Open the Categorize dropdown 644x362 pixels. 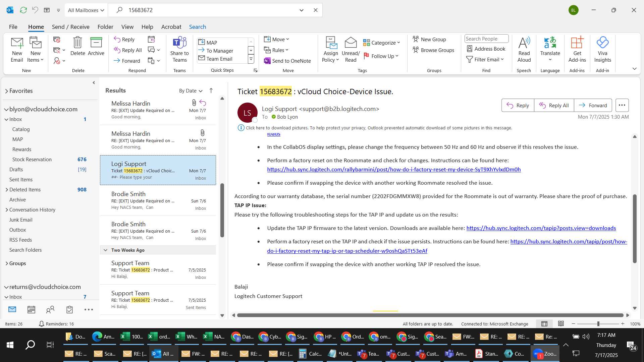[x=382, y=43]
